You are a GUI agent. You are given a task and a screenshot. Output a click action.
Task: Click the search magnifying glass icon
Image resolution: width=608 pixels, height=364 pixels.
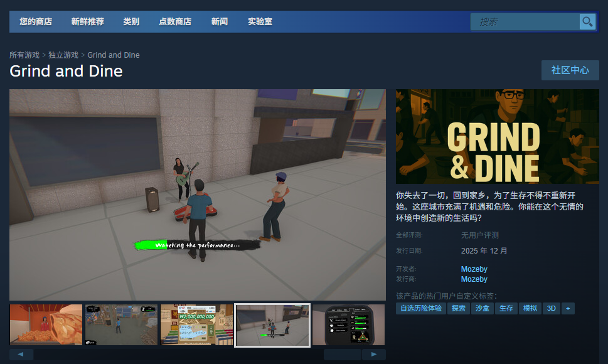click(x=587, y=21)
